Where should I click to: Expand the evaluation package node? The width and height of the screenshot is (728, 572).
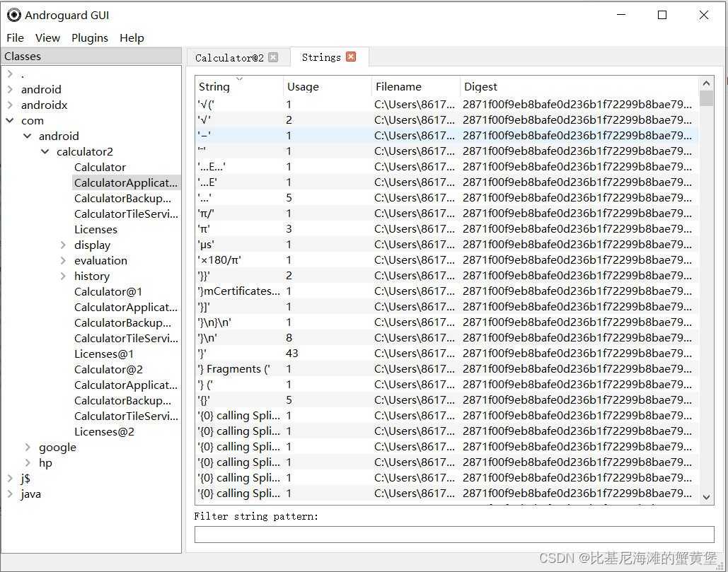[x=63, y=260]
